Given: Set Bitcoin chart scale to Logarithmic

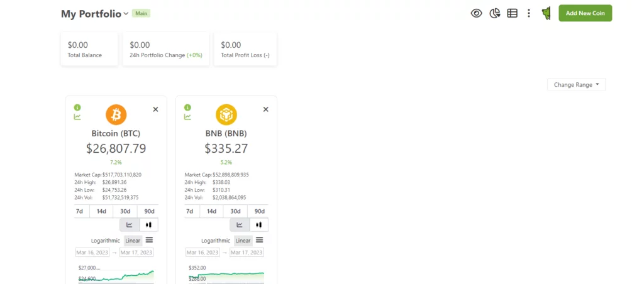Looking at the screenshot, I should click(x=106, y=241).
